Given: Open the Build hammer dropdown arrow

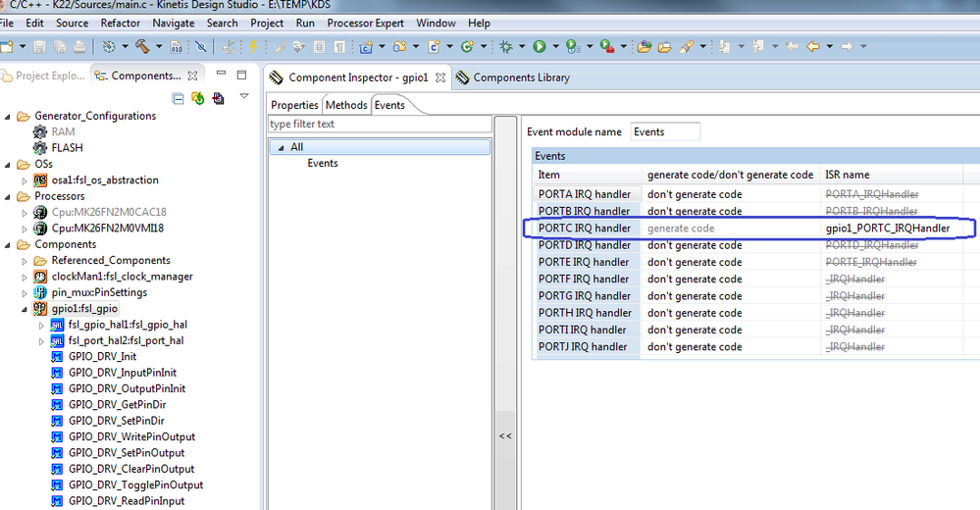Looking at the screenshot, I should pos(159,46).
